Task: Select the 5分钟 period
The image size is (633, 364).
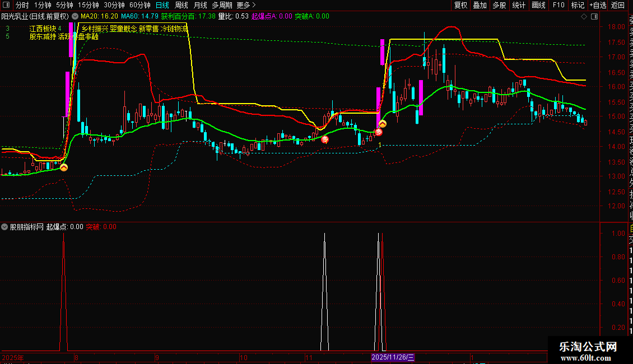Action: (64, 5)
